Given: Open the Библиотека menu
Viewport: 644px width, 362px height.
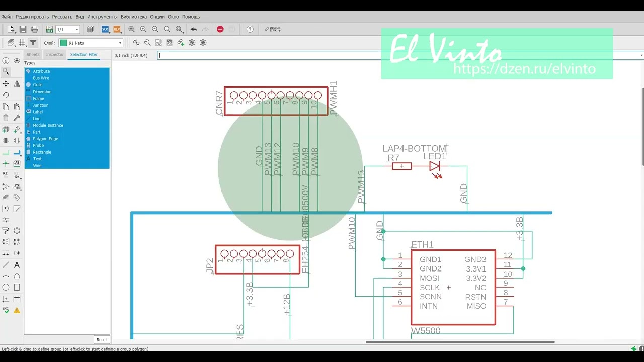Looking at the screenshot, I should click(x=134, y=17).
